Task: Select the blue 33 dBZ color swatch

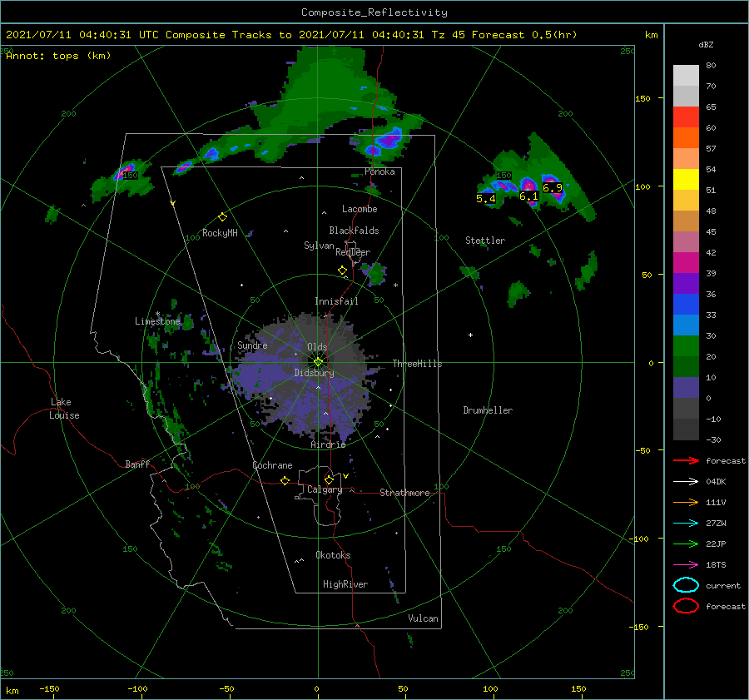Action: tap(686, 305)
